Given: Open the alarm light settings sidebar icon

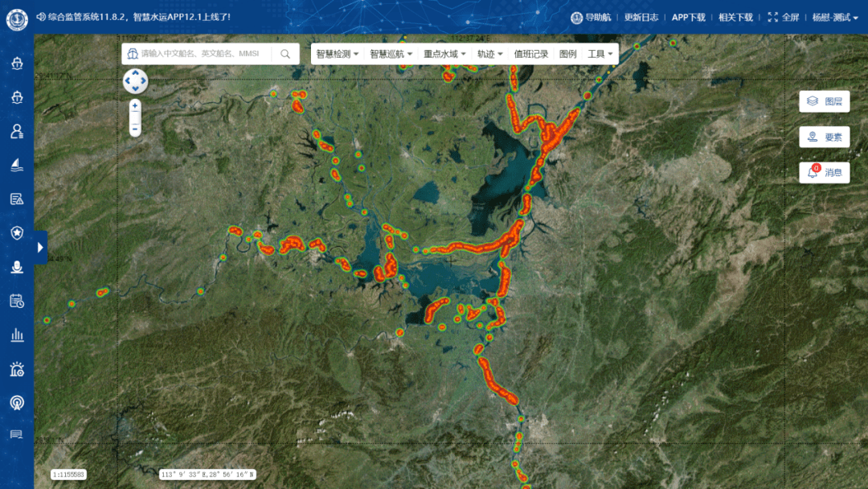Looking at the screenshot, I should [x=17, y=369].
